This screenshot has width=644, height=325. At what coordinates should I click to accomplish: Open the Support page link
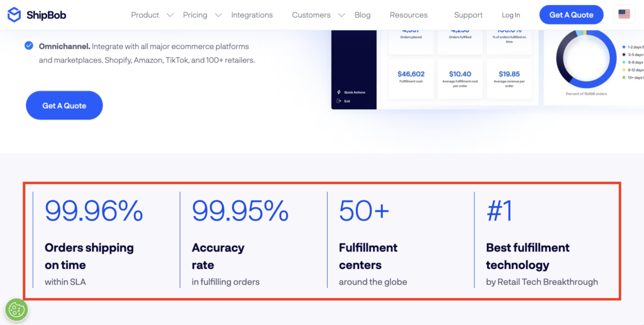point(468,15)
